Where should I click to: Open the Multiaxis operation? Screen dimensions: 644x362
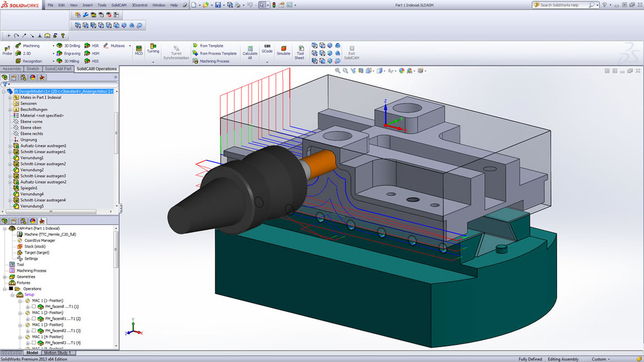(x=114, y=46)
